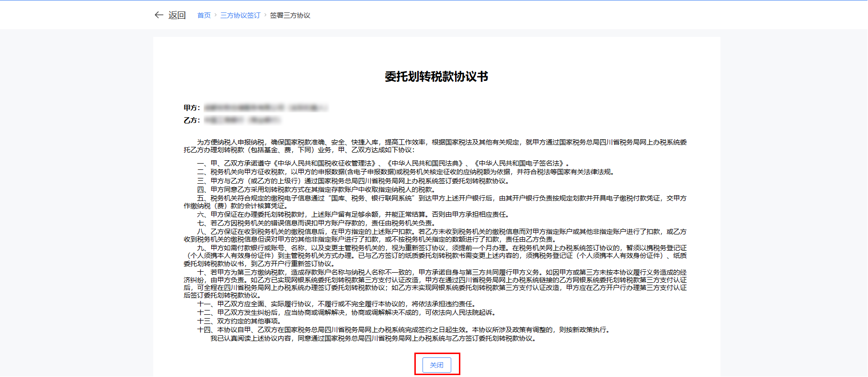868x377 pixels.
Task: Click clause 一 about 税收征收管理法
Action: pos(383,163)
